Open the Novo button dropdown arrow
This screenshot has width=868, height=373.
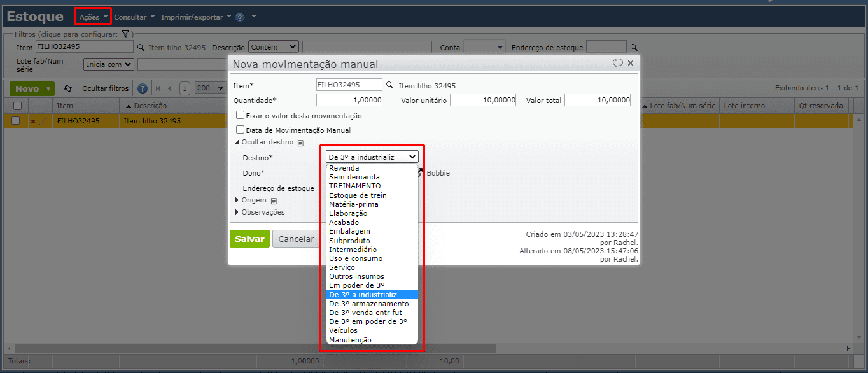(x=49, y=89)
